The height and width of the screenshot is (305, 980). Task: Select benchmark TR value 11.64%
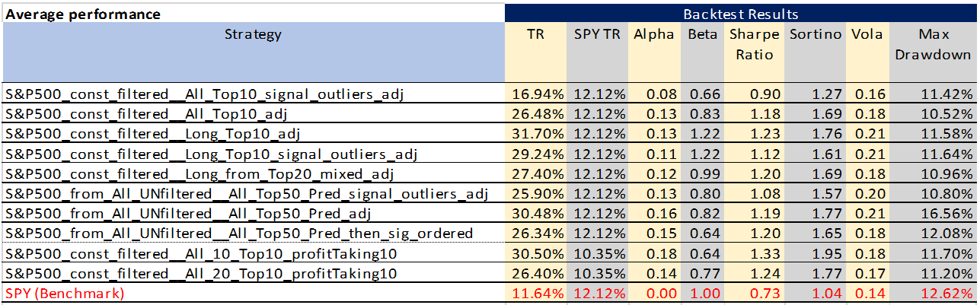pyautogui.click(x=536, y=292)
